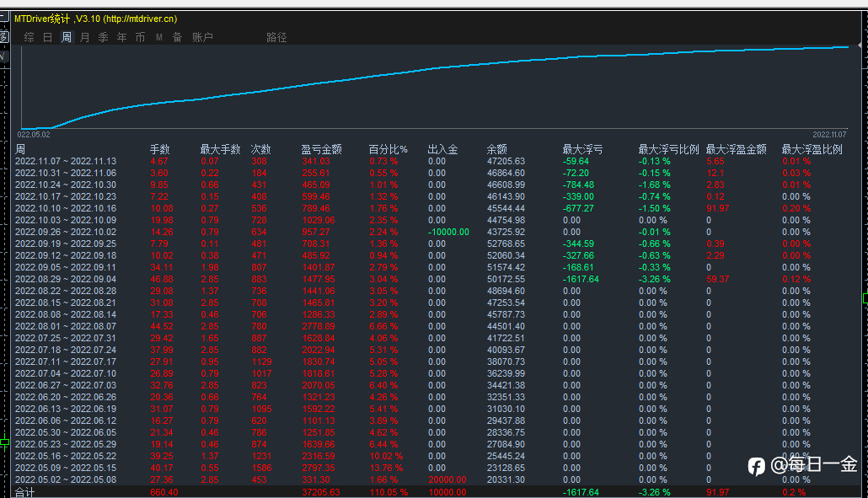Viewport: 868px width, 498px height.
Task: Click the 合计 total row label
Action: pos(24,492)
